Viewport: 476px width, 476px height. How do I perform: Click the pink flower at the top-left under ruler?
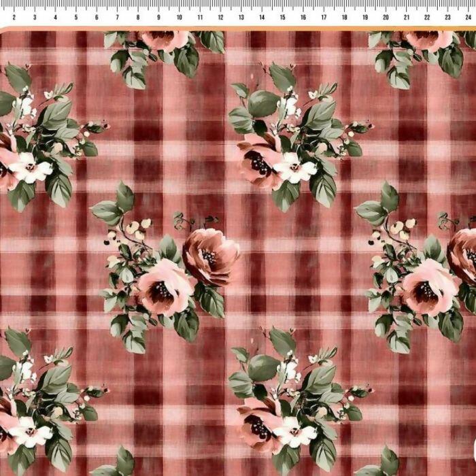[x=163, y=39]
